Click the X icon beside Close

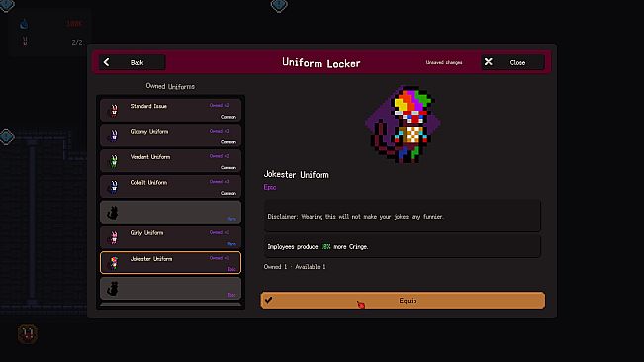point(488,62)
